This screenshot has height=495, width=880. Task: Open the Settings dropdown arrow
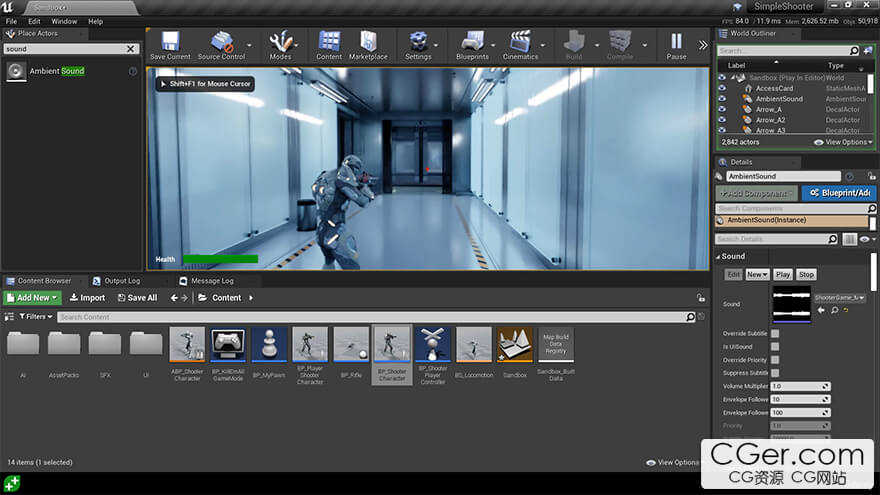tap(436, 46)
